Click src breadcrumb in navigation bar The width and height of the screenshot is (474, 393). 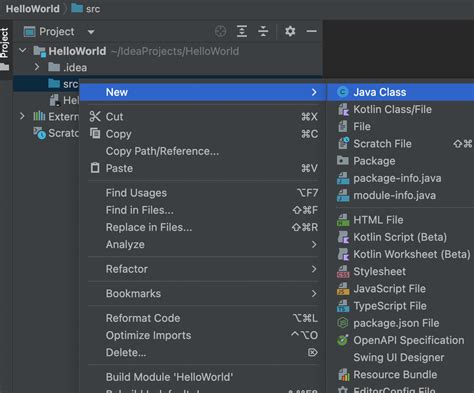click(86, 9)
